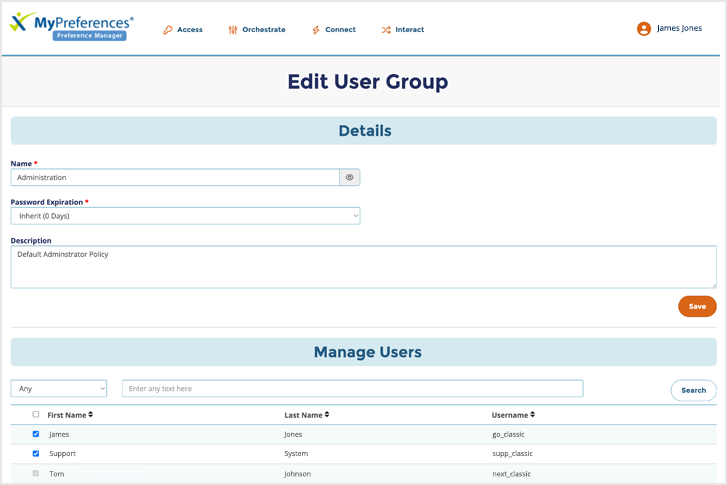Uncheck the checkbox for user James
This screenshot has height=485, width=727.
pyautogui.click(x=36, y=434)
